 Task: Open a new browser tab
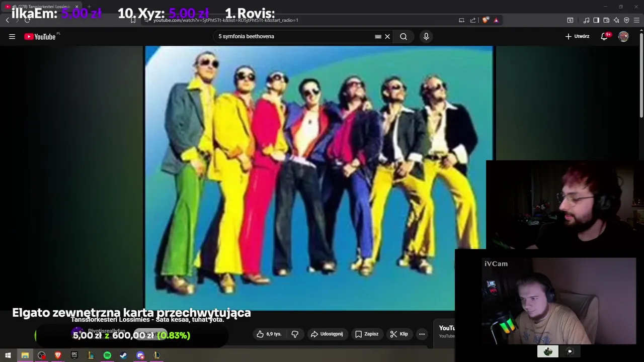coord(89,7)
